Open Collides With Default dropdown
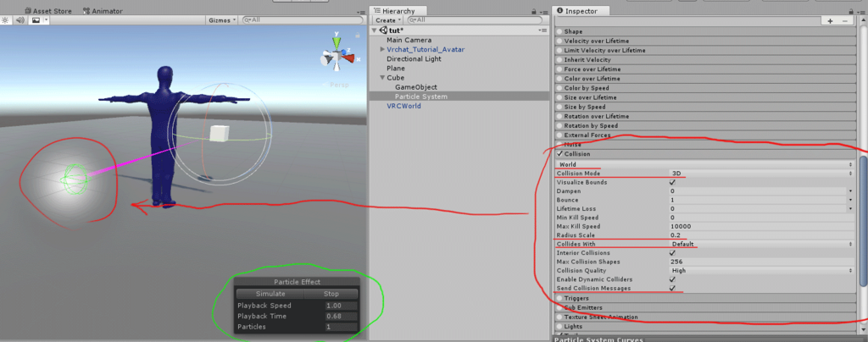The width and height of the screenshot is (868, 342). point(761,244)
